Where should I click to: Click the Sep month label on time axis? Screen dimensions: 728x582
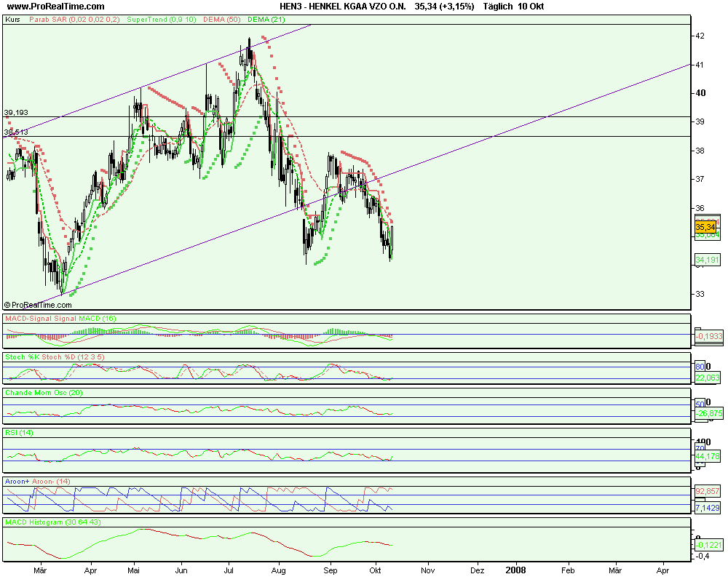pos(330,570)
